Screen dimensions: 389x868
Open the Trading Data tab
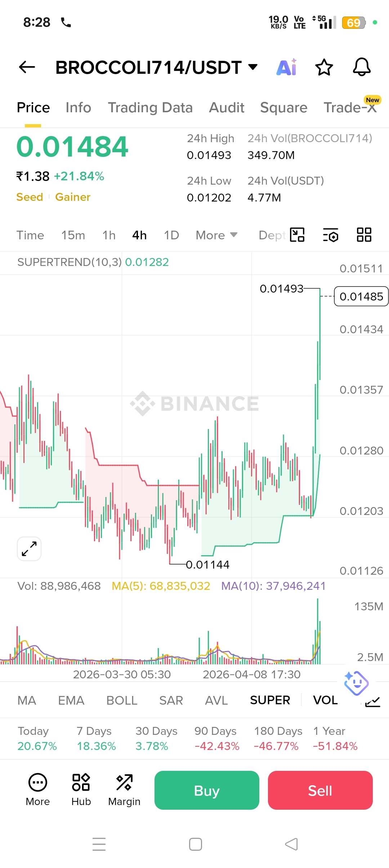(150, 108)
